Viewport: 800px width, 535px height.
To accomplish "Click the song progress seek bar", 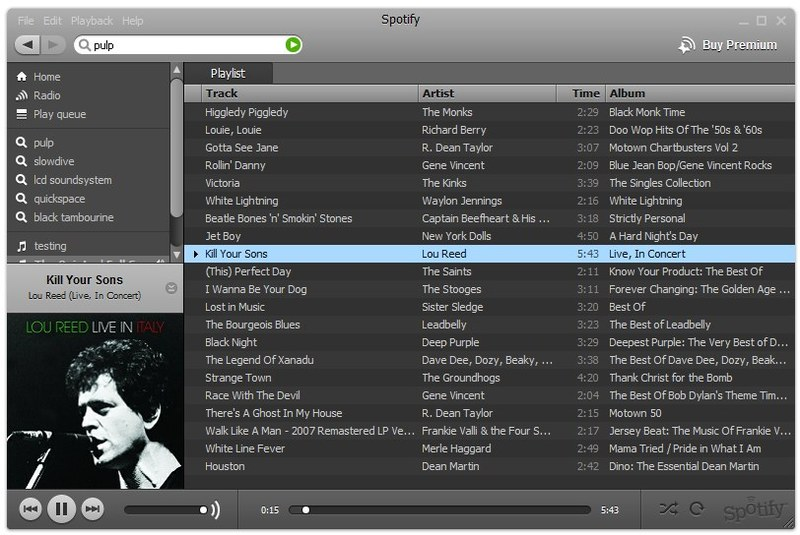I will 439,509.
